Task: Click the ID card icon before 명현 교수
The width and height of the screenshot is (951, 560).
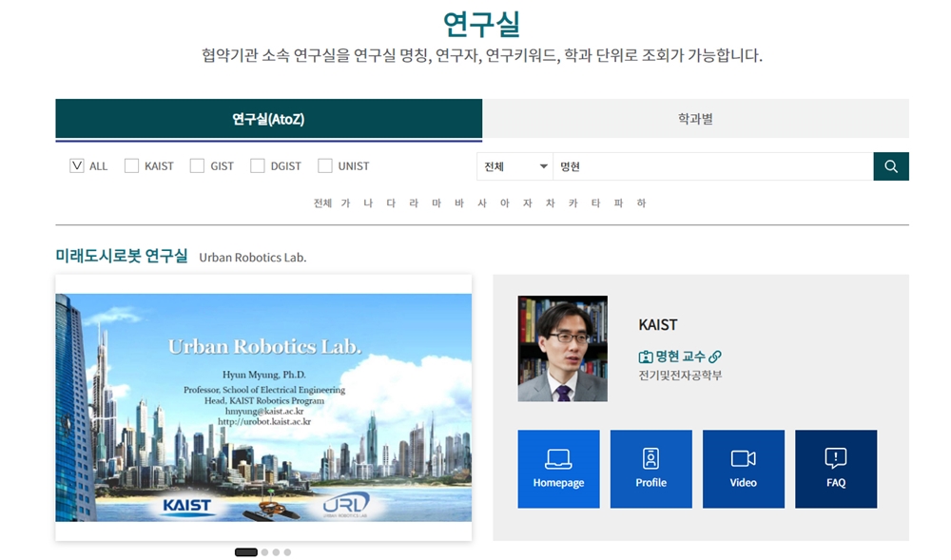Action: (x=646, y=357)
